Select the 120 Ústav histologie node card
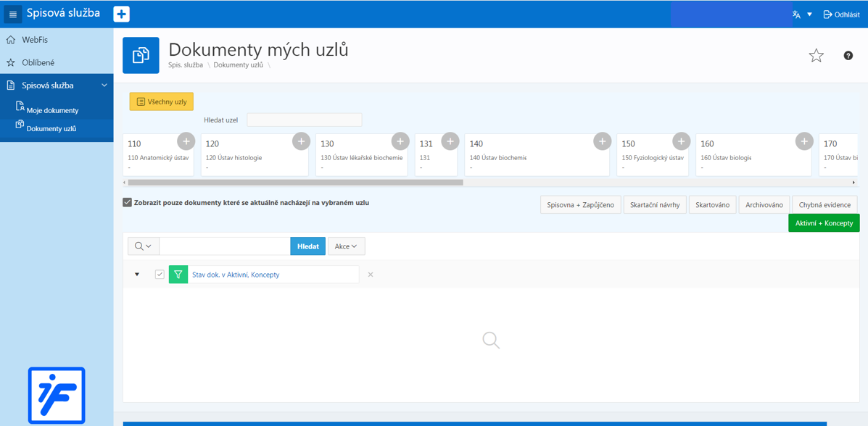This screenshot has height=426, width=868. (x=254, y=155)
